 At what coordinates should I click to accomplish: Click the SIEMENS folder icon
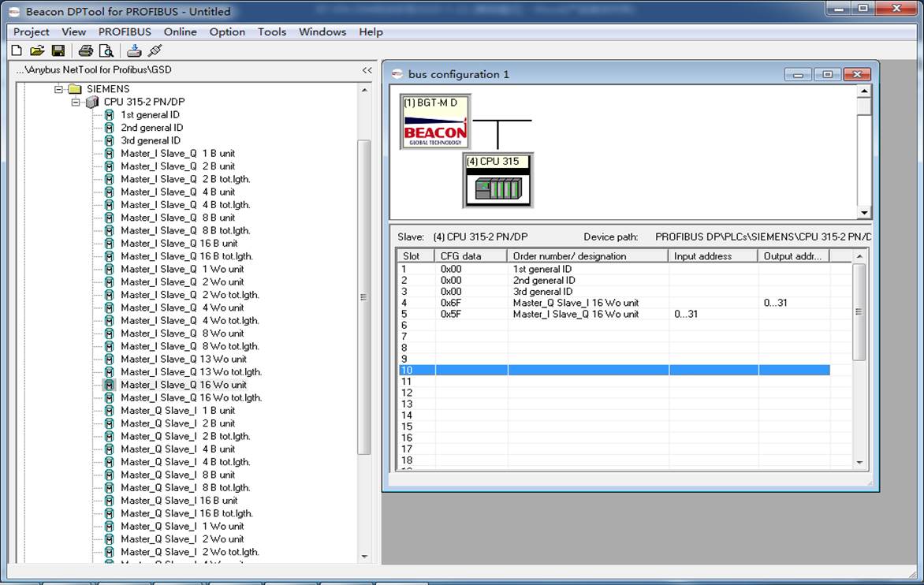coord(75,89)
